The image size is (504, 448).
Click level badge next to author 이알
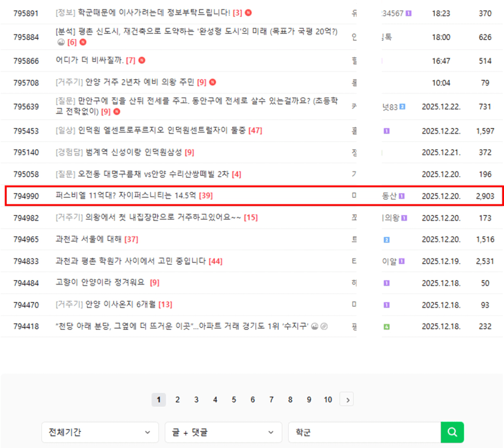402,261
